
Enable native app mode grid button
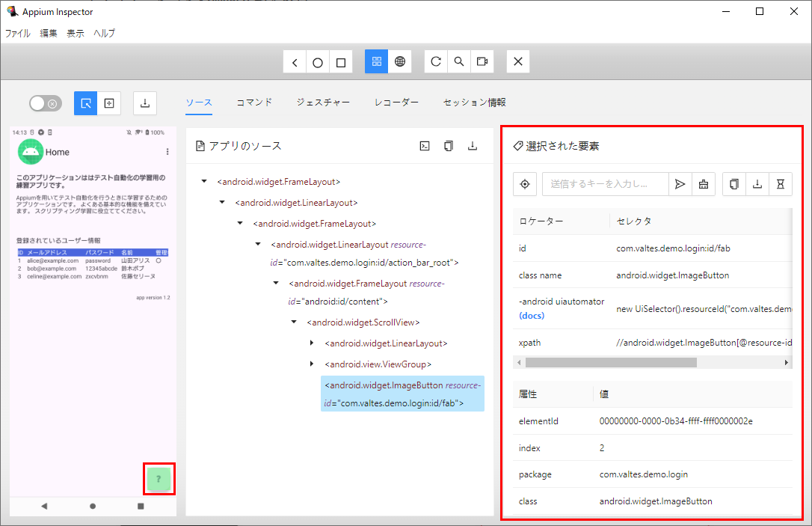376,62
